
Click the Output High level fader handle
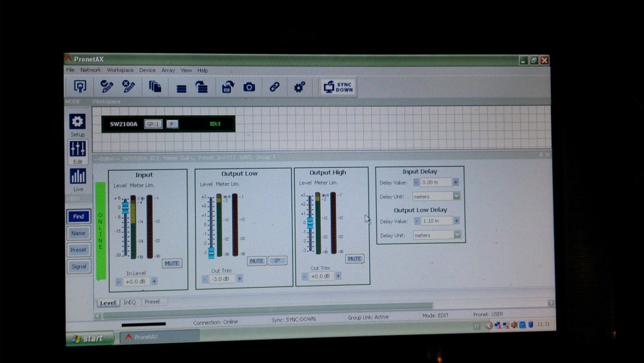click(x=309, y=223)
